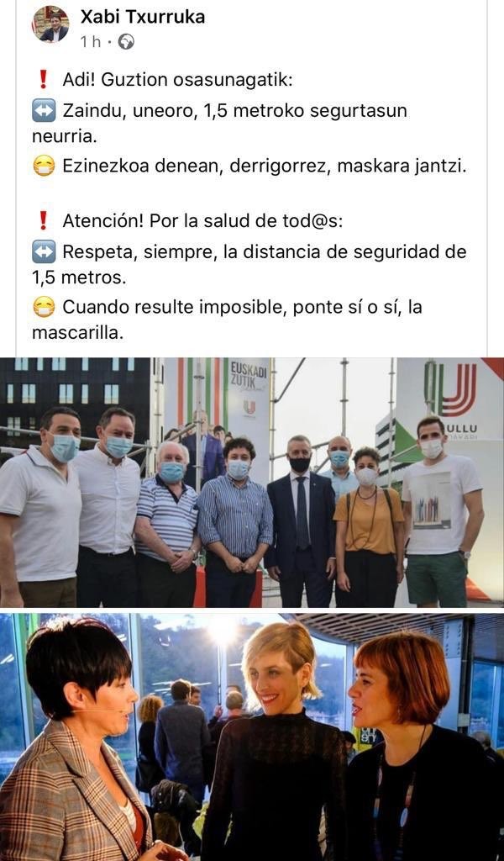Click the mask emoji before "Ezinezkoa denean"

pyautogui.click(x=44, y=166)
